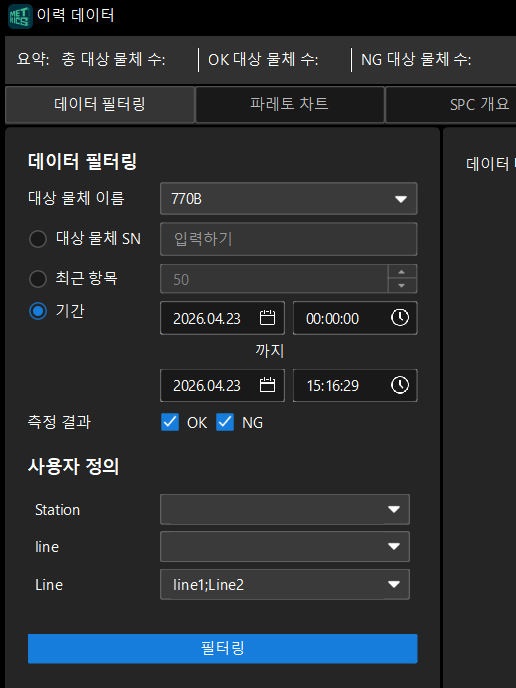Open calendar picker for end date

[267, 385]
